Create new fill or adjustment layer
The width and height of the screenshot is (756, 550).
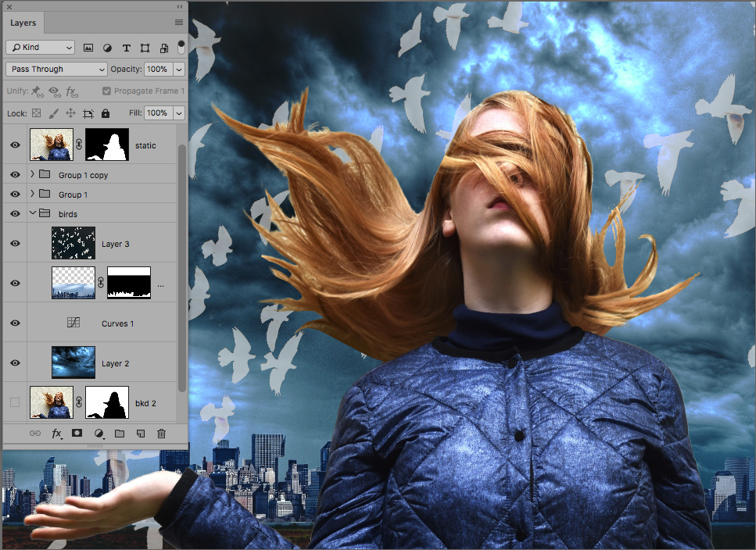(x=99, y=434)
